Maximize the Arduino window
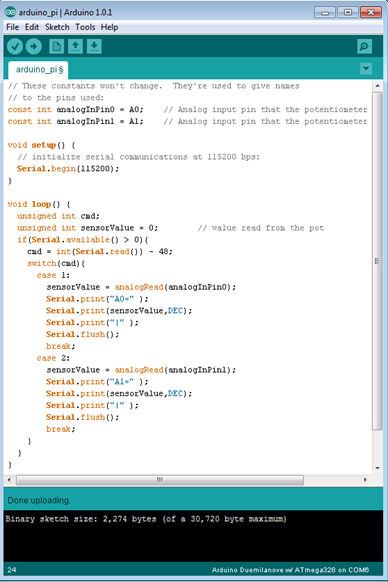388x582 pixels. coord(348,12)
